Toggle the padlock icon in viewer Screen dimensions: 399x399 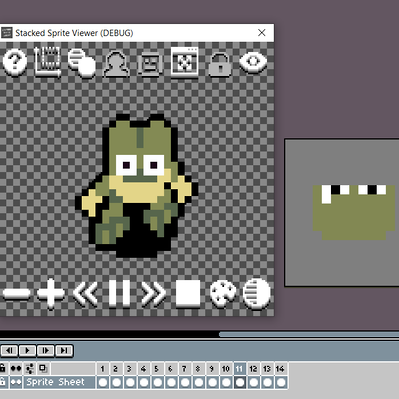point(220,65)
